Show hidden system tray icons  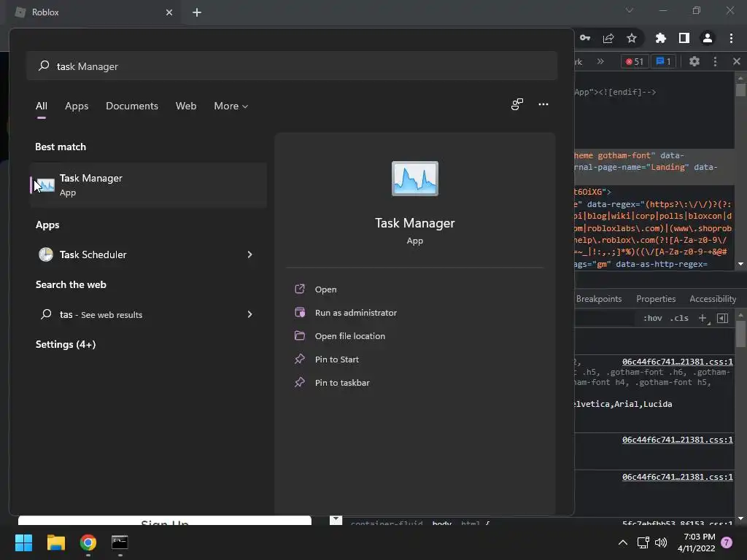coord(623,542)
